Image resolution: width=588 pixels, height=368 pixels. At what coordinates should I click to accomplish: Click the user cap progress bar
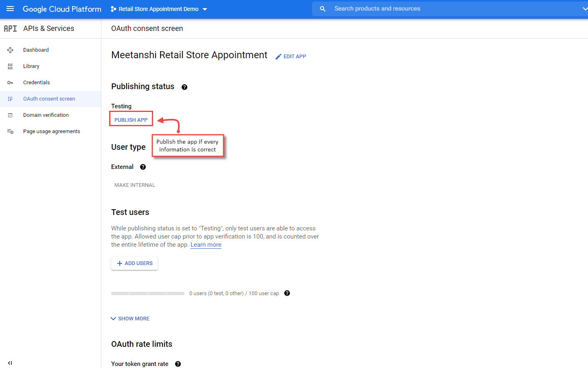[148, 294]
